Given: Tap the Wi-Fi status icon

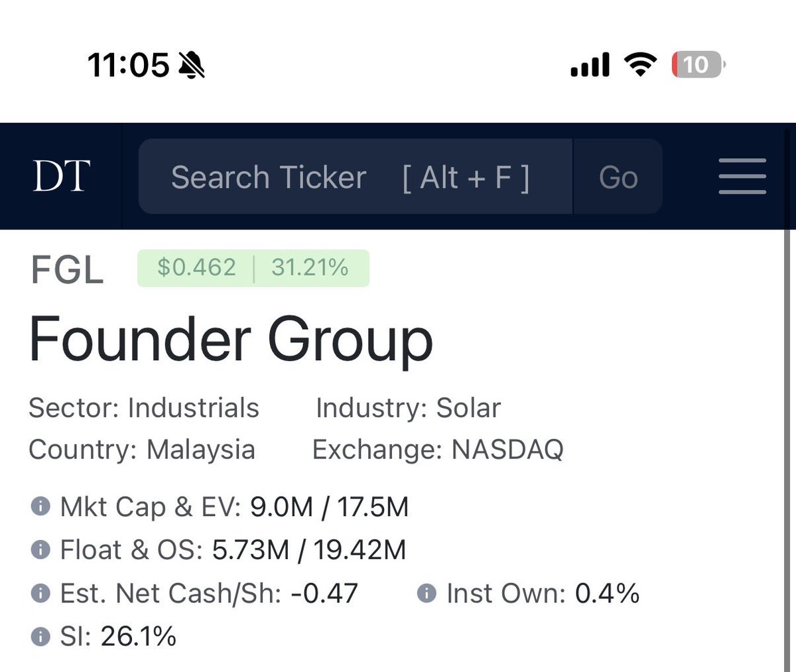Looking at the screenshot, I should point(640,65).
